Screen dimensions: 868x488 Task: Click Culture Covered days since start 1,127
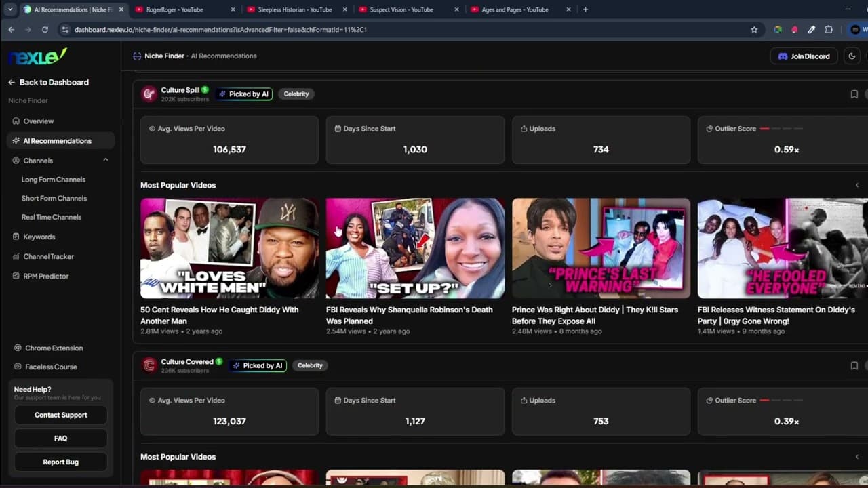415,421
